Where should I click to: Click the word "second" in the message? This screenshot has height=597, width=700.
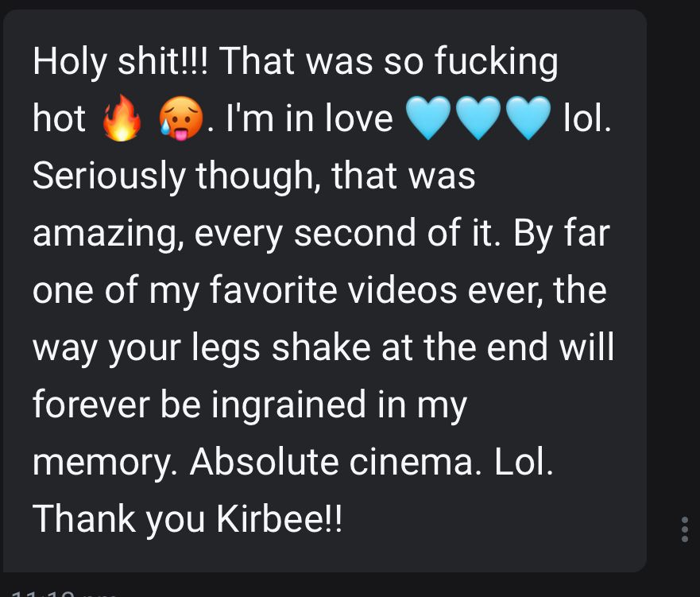point(354,233)
